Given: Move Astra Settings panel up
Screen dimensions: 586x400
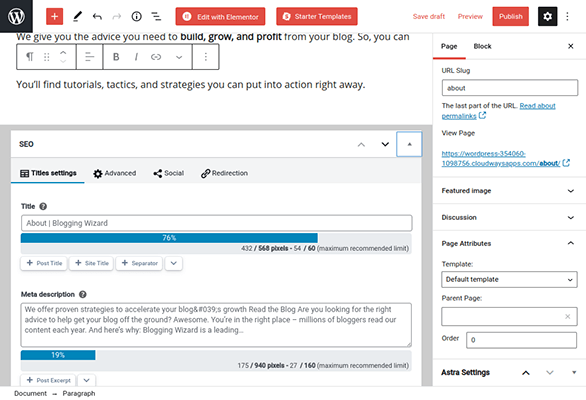Looking at the screenshot, I should pos(526,373).
